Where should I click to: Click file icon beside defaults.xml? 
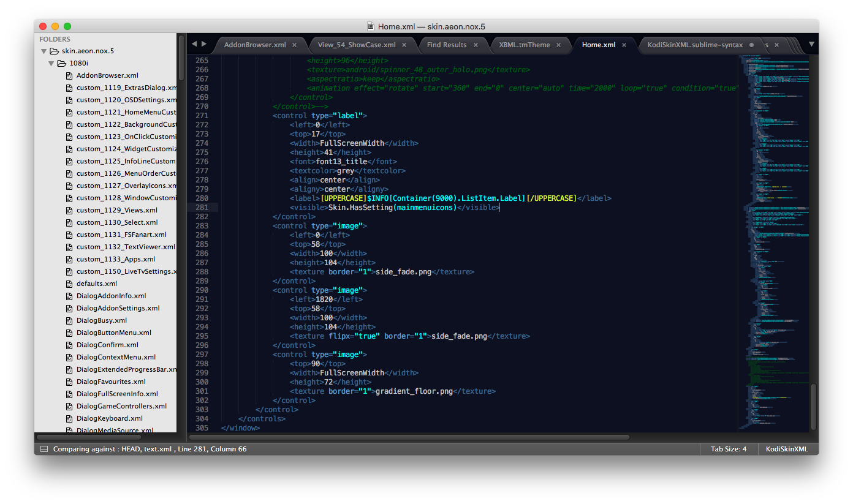tap(69, 284)
